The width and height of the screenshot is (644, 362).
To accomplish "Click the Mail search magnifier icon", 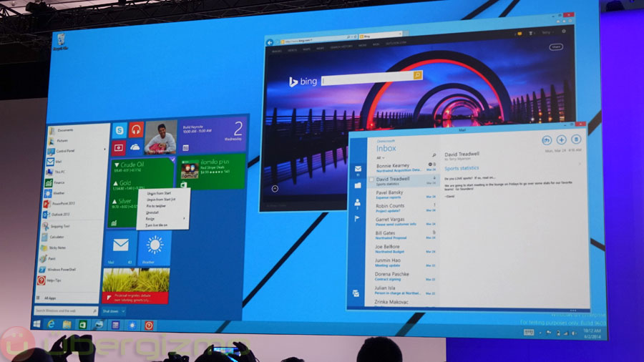I will pos(434,155).
